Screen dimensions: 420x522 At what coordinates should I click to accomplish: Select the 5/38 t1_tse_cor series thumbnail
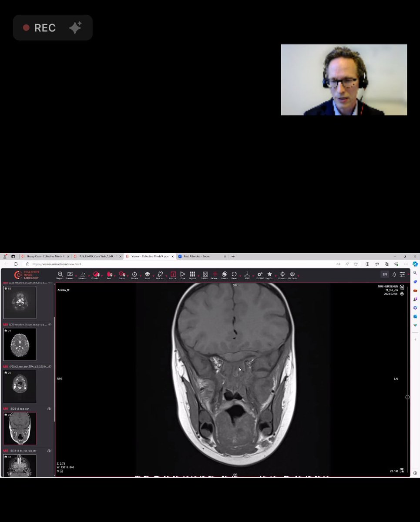20,428
